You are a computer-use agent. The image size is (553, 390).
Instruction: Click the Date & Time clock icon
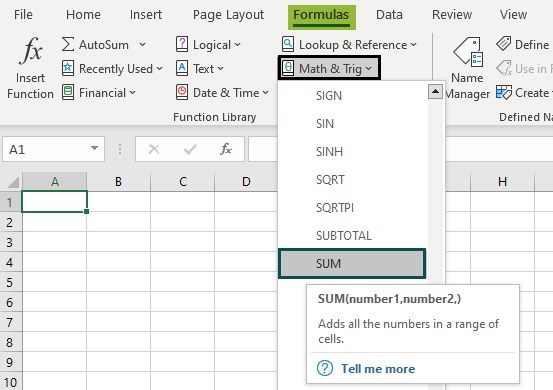pyautogui.click(x=182, y=92)
